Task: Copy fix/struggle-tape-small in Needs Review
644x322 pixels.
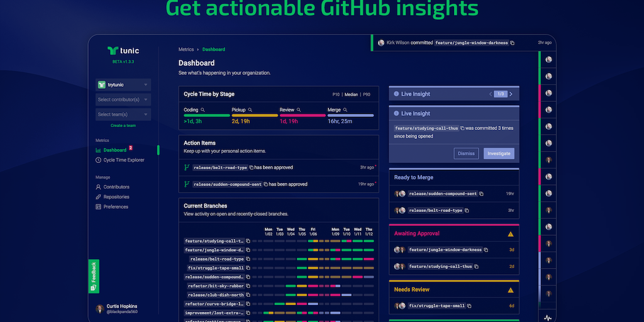Action: (x=469, y=306)
